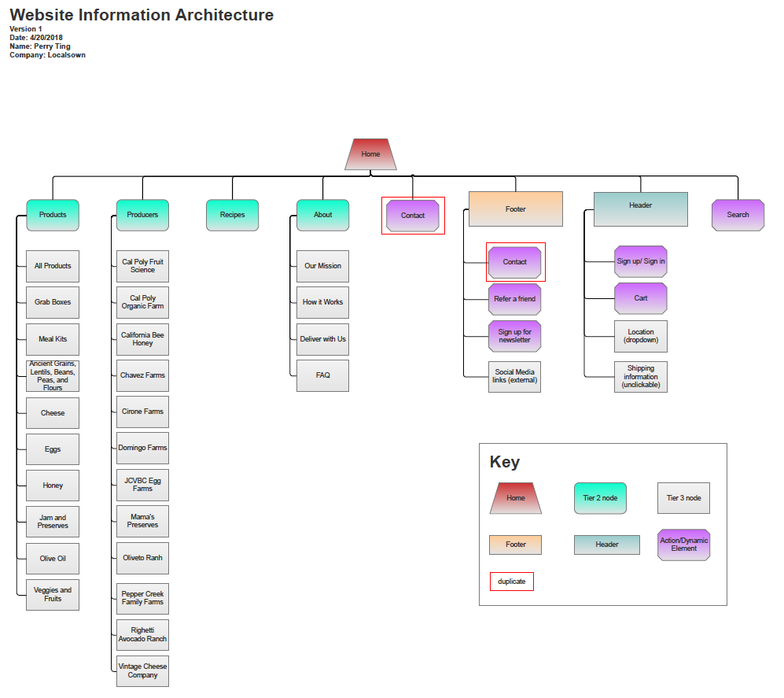This screenshot has width=784, height=698.
Task: Select the California Bee Honey producer
Action: point(142,339)
